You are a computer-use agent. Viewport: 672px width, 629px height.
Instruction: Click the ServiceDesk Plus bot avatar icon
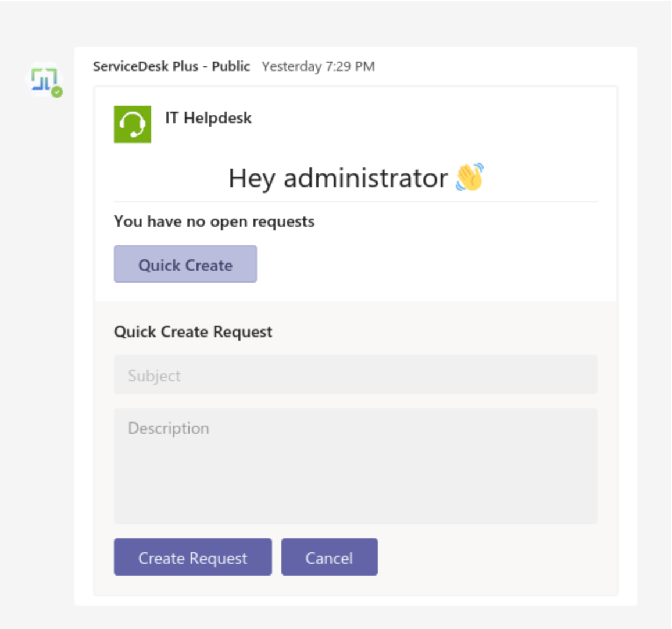[x=44, y=80]
